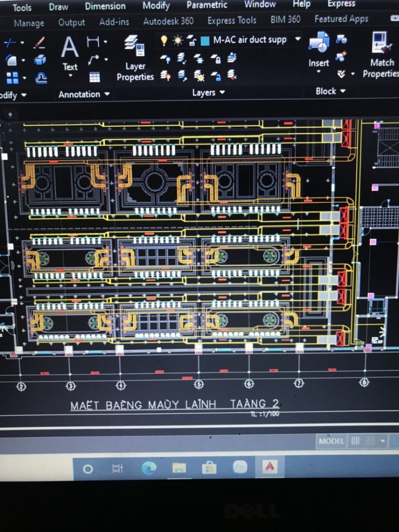
Task: Switch to the Add-ins ribbon tab
Action: [115, 22]
